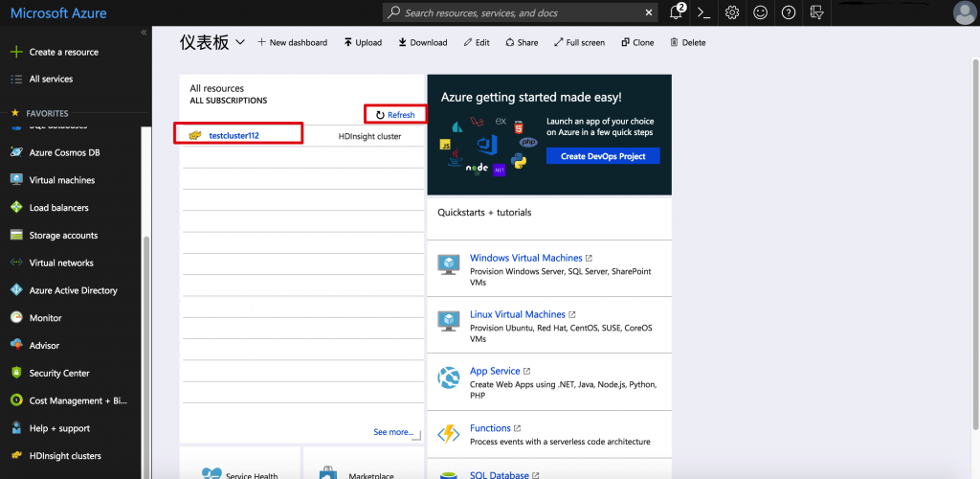Click Share in dashboard toolbar
The height and width of the screenshot is (479, 980).
[522, 42]
